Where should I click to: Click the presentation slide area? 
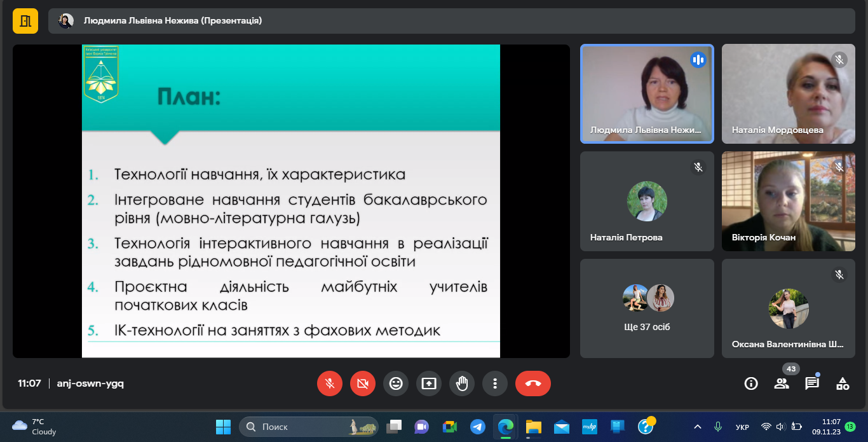(x=291, y=201)
